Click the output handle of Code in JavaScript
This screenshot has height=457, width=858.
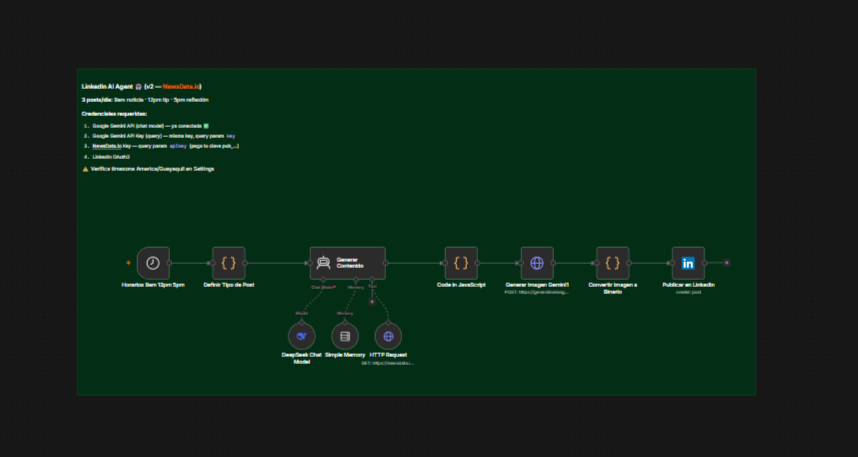tap(478, 263)
